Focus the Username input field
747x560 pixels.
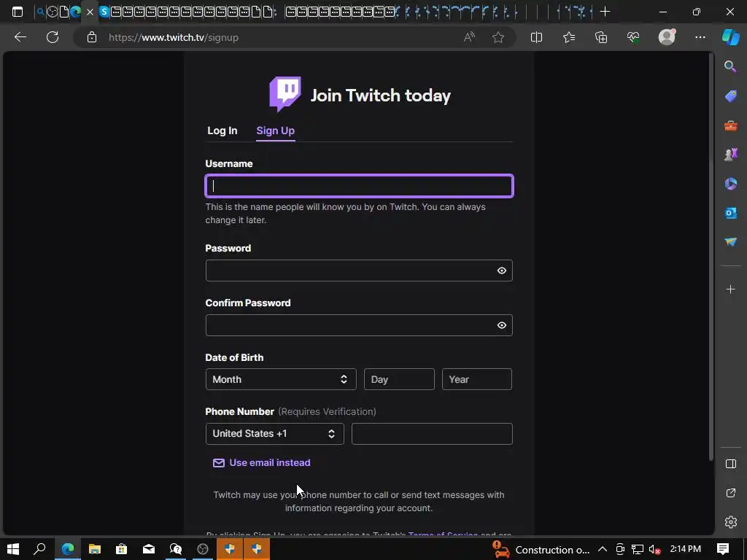click(x=359, y=186)
